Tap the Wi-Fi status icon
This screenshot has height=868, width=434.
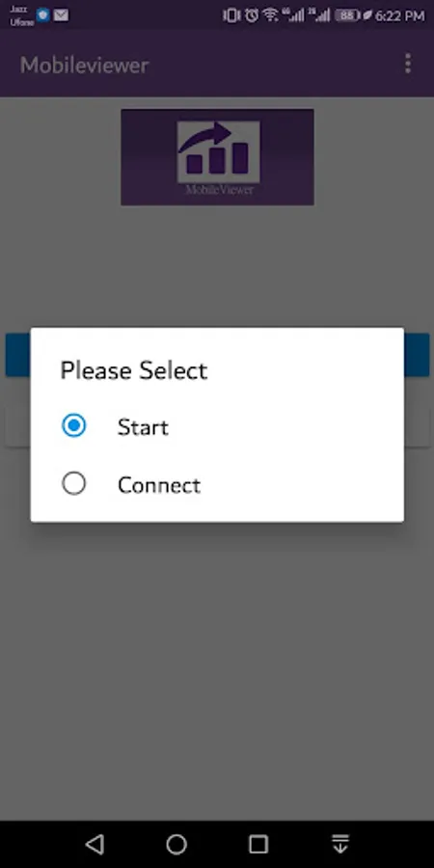(271, 15)
